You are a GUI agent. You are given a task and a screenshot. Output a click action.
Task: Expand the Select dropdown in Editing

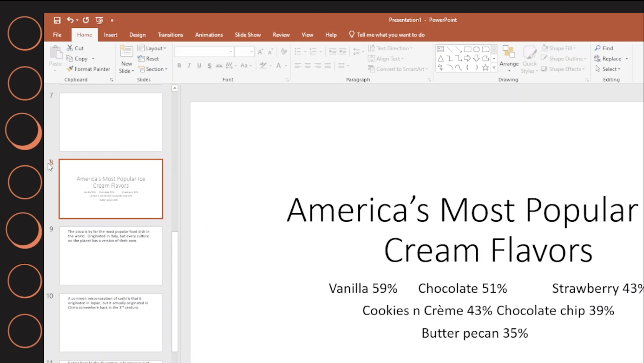tap(608, 69)
